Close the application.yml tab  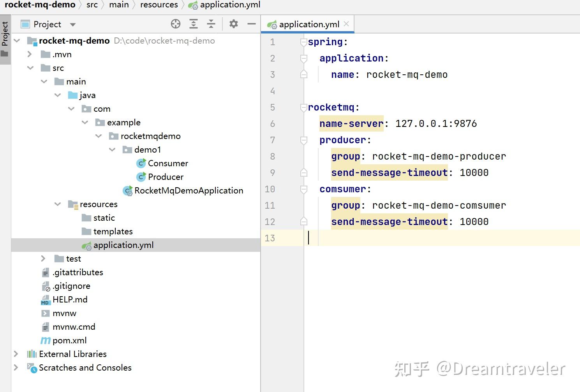point(346,24)
